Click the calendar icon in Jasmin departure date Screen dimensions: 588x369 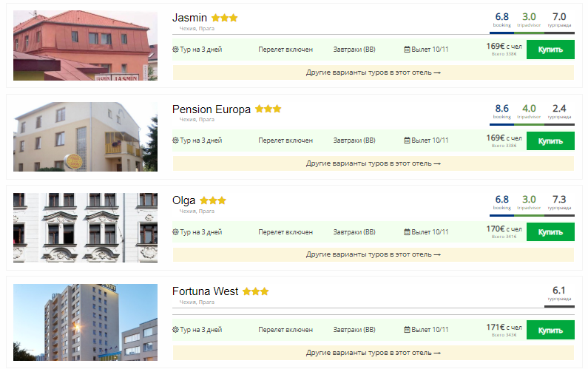point(407,49)
